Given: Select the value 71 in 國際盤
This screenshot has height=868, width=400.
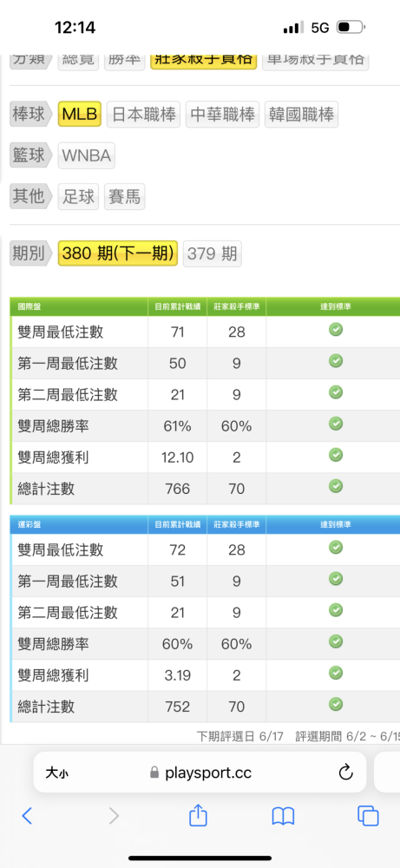Looking at the screenshot, I should tap(178, 332).
